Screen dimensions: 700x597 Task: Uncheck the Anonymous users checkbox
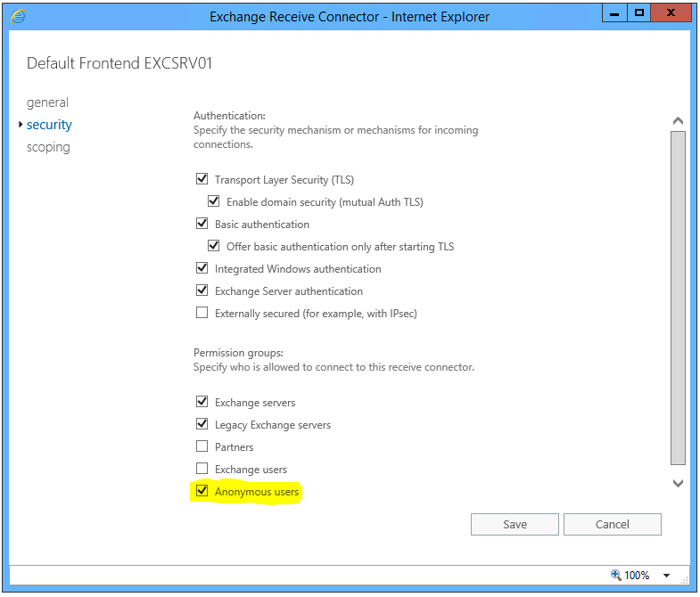[x=202, y=491]
